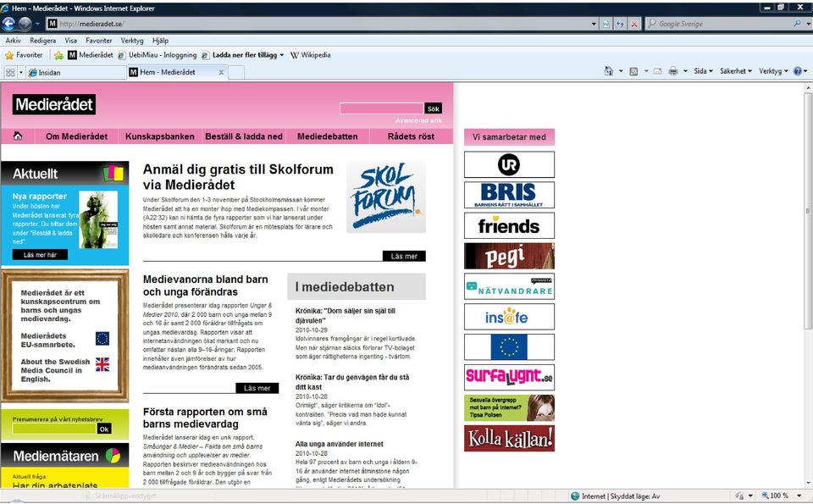Switch to the Insidan tab
813x504 pixels.
pos(76,73)
